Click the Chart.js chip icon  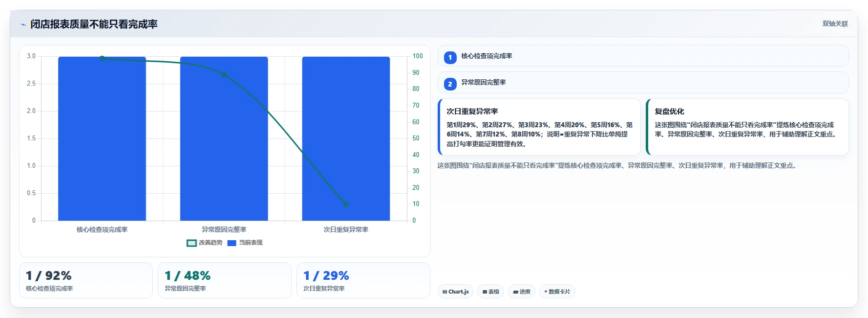coord(445,292)
